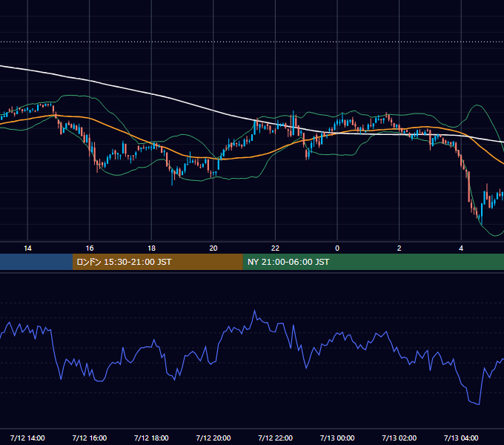Click the 22 hour axis label

click(275, 248)
